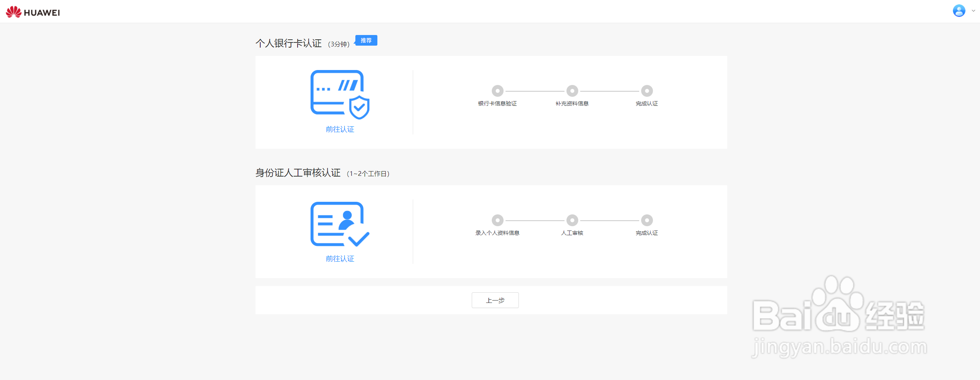Click the 录入个人资料信息 step circle
Image resolution: width=980 pixels, height=380 pixels.
[497, 220]
